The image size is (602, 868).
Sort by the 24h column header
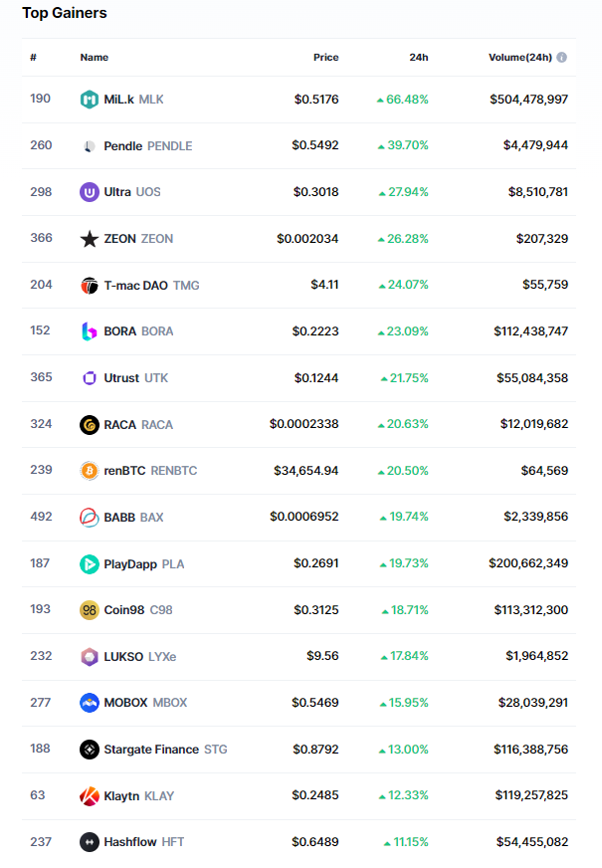pos(419,58)
